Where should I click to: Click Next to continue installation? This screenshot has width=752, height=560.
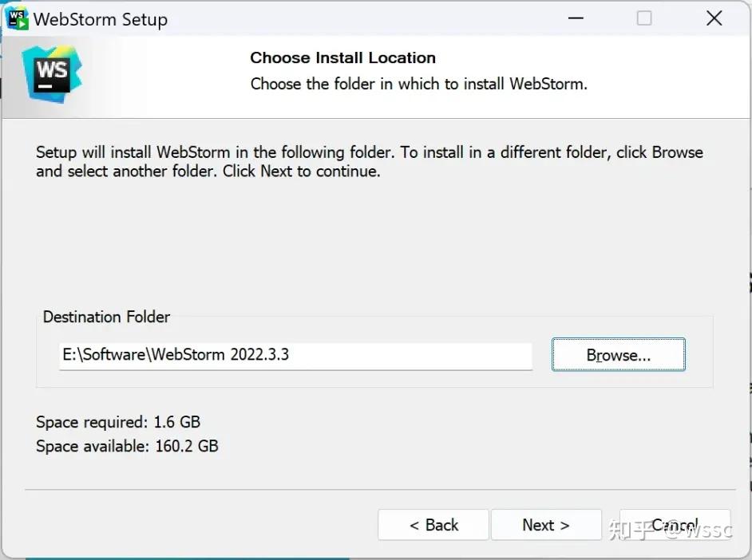[546, 525]
